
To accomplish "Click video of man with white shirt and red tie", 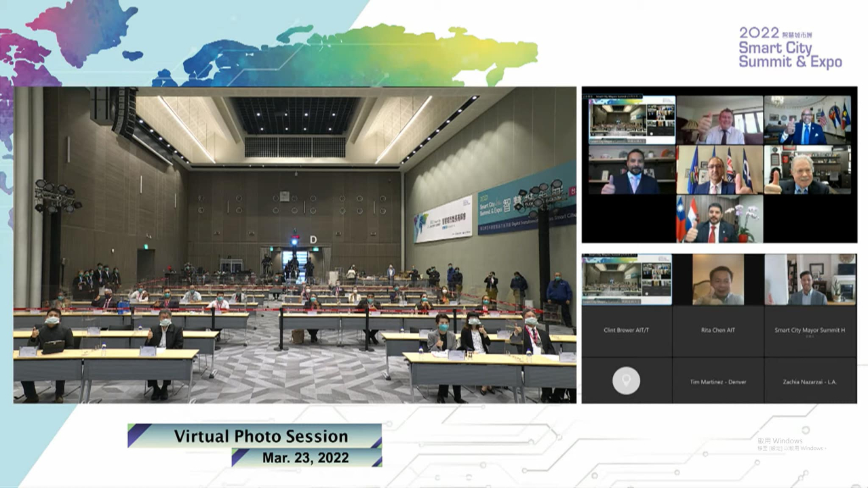I will coord(719,119).
